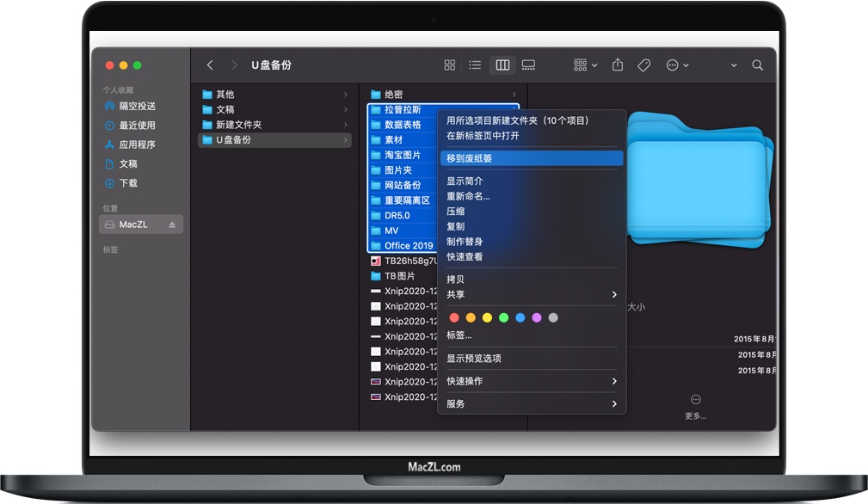Screen dimensions: 868x504
Task: Apply the blue tag color
Action: (520, 317)
